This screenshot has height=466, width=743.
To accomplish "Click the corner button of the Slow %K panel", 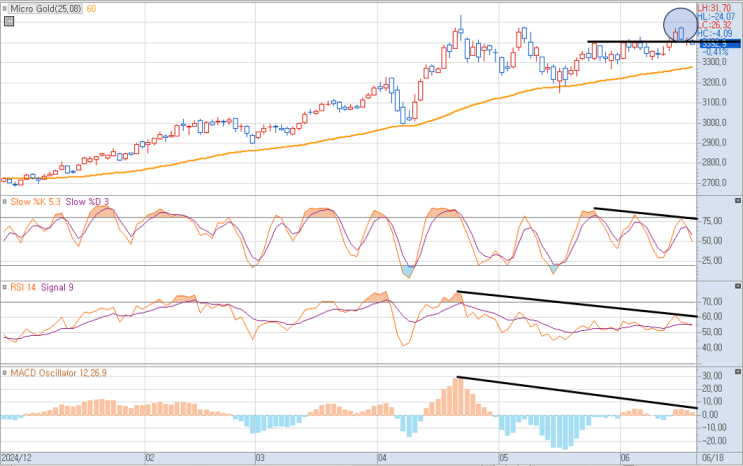I will 738,201.
